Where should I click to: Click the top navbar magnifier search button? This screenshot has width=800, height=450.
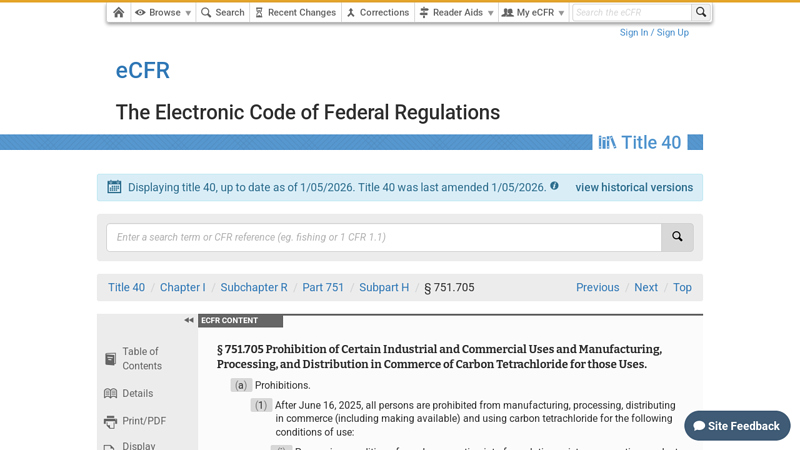(701, 12)
